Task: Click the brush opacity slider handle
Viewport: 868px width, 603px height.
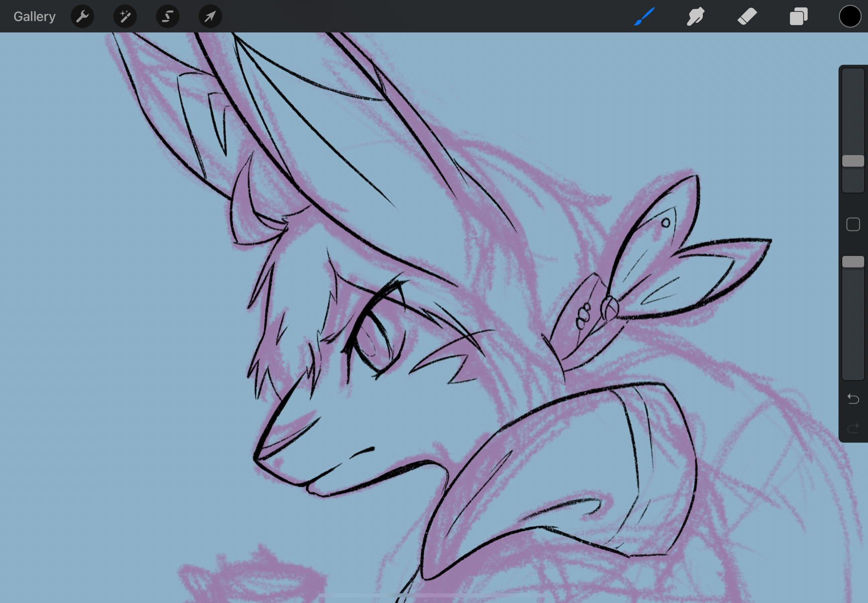Action: pos(853,262)
